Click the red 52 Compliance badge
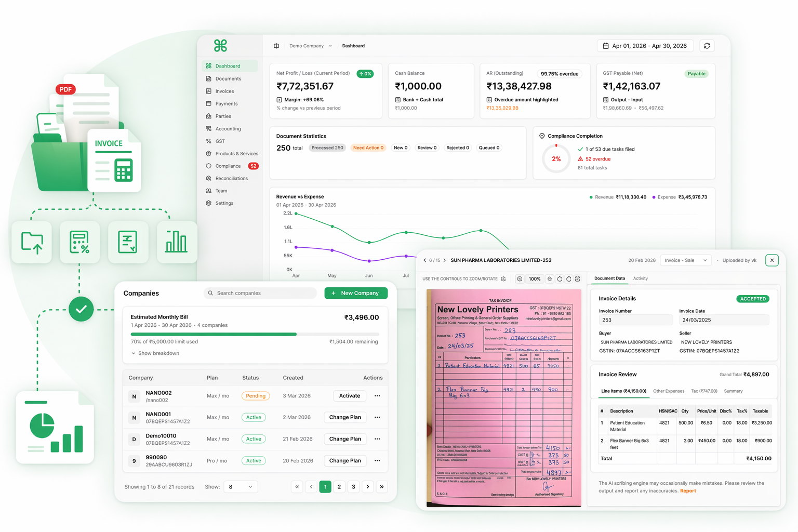Screen dimensions: 798x532 (x=253, y=166)
